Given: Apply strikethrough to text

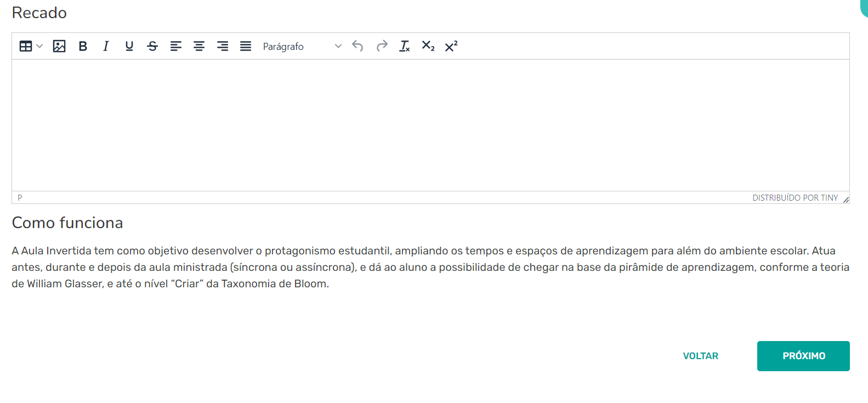Looking at the screenshot, I should [x=152, y=46].
